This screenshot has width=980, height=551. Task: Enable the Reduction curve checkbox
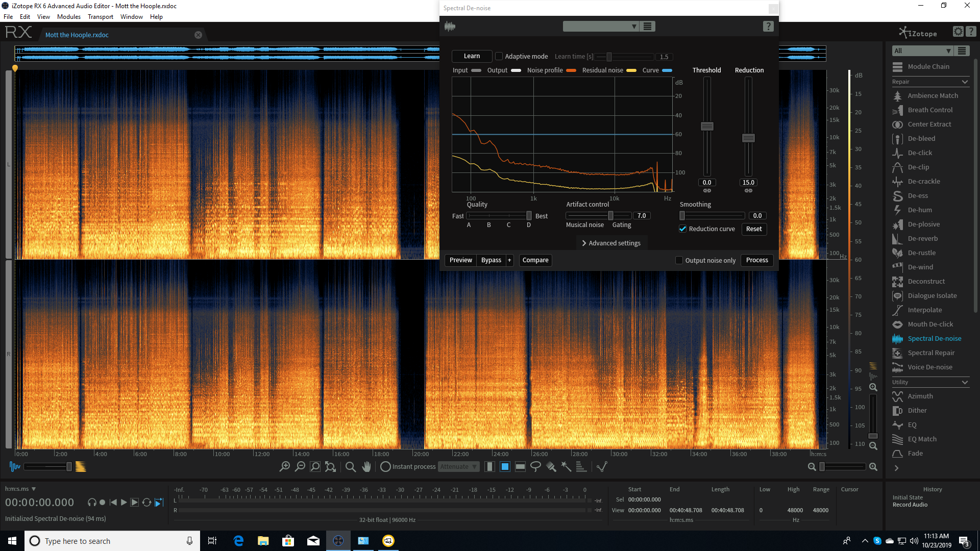point(683,229)
